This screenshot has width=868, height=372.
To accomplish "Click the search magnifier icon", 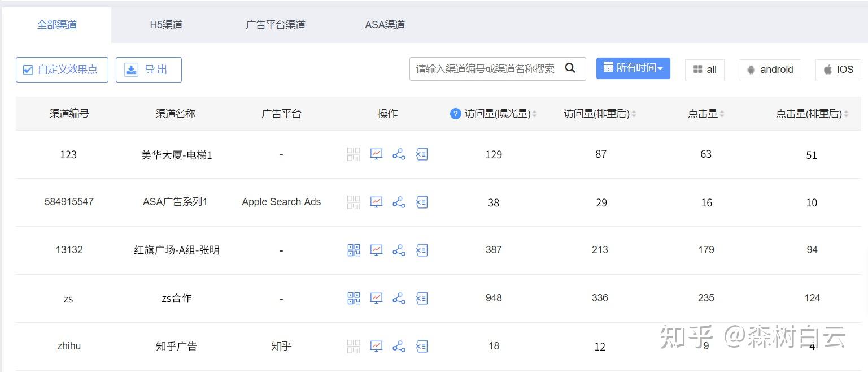I will coord(570,68).
